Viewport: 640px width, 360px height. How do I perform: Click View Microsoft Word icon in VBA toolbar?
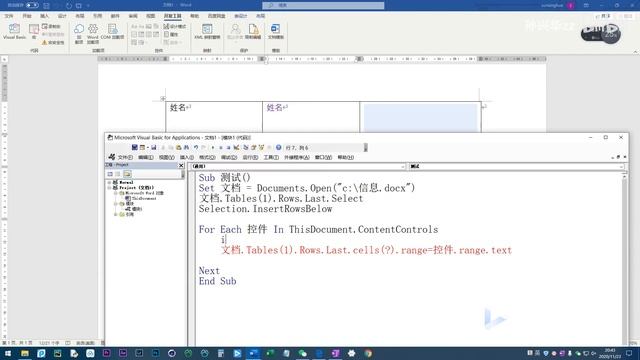[x=134, y=147]
